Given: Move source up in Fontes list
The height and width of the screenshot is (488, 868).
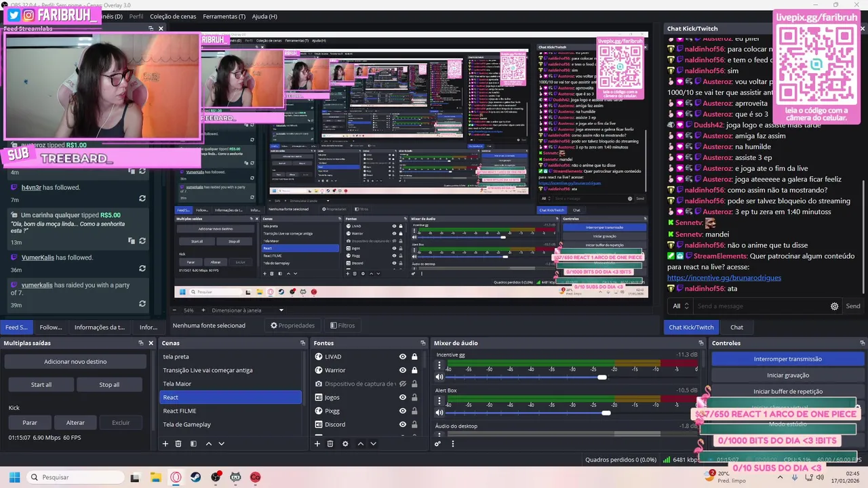Looking at the screenshot, I should [361, 444].
